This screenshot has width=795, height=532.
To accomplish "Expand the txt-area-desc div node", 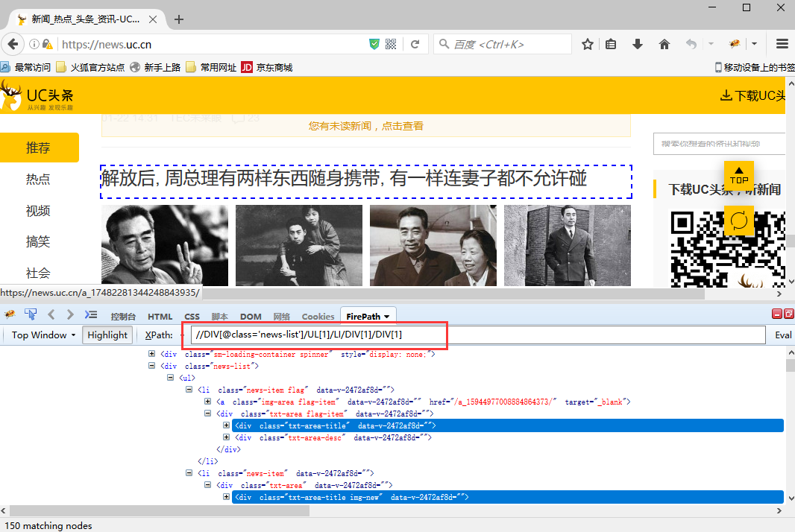I will [227, 437].
